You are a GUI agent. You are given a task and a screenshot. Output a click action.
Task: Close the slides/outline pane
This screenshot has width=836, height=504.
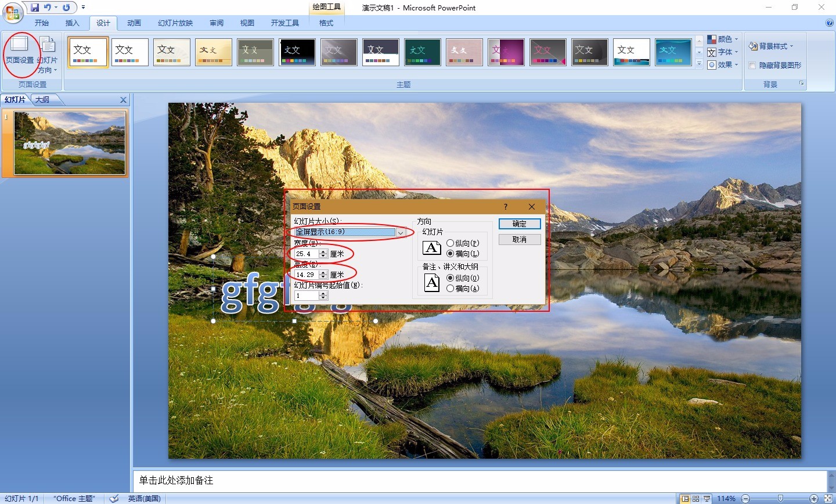pyautogui.click(x=123, y=100)
